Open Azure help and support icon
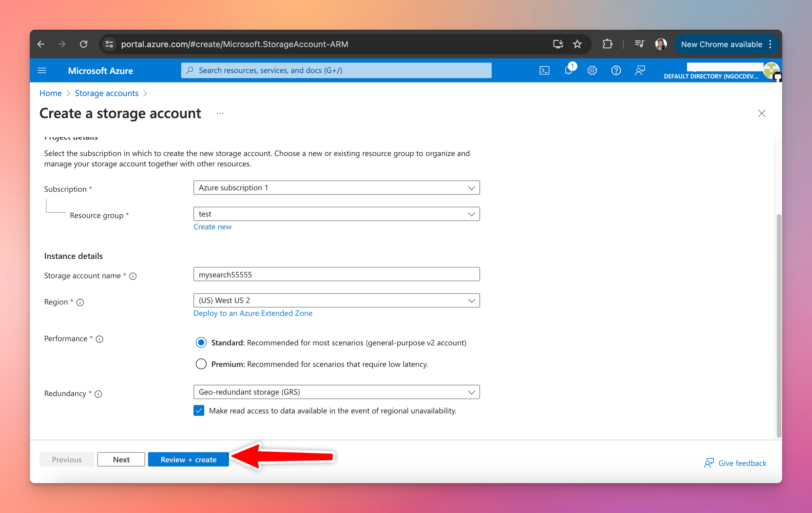 point(616,71)
